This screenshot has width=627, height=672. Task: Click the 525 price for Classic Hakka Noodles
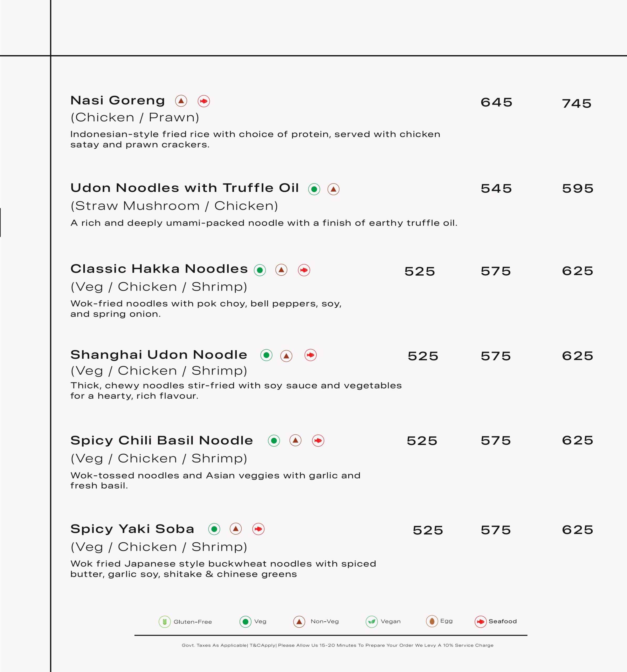coord(419,271)
